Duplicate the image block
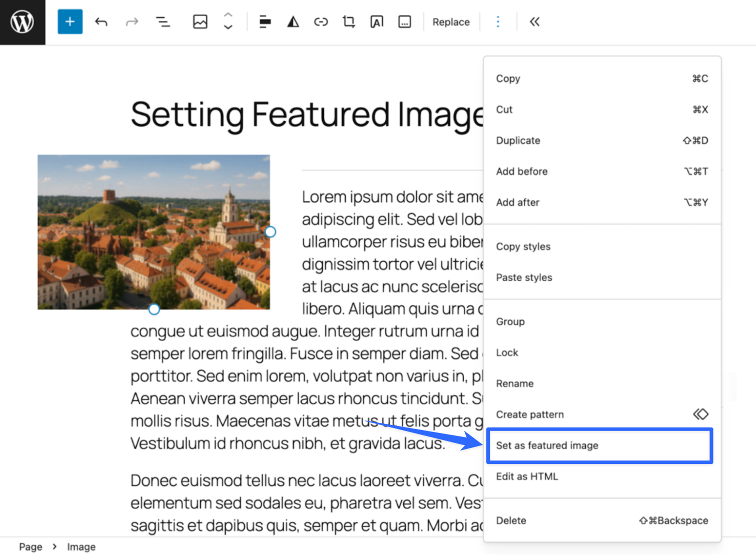Screen dimensions: 756x555 [x=602, y=140]
